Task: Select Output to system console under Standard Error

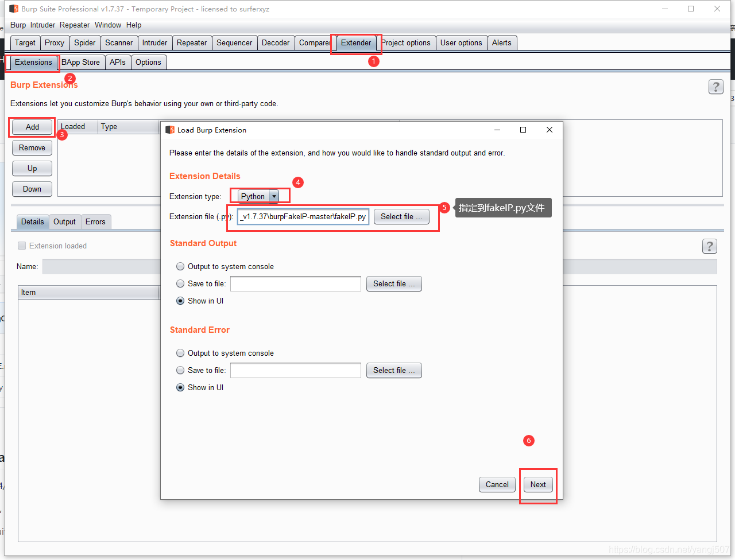Action: coord(180,353)
